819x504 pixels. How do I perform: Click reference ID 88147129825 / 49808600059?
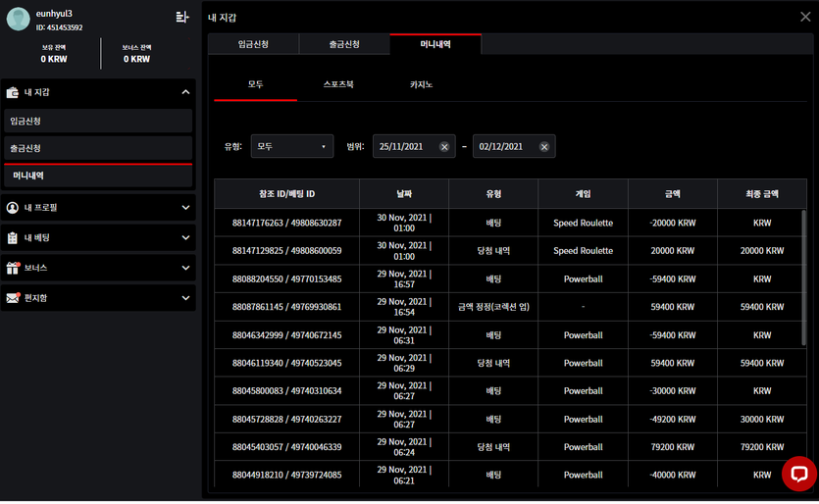pos(286,251)
